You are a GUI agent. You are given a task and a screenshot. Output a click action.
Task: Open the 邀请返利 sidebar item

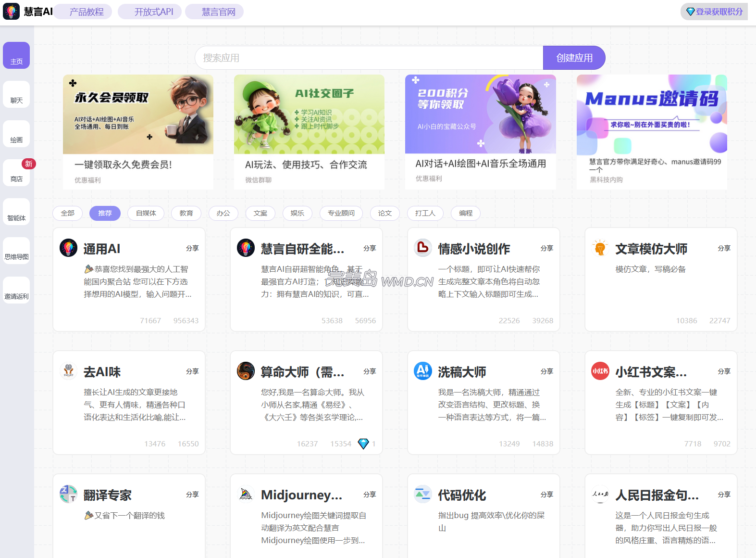pos(16,290)
